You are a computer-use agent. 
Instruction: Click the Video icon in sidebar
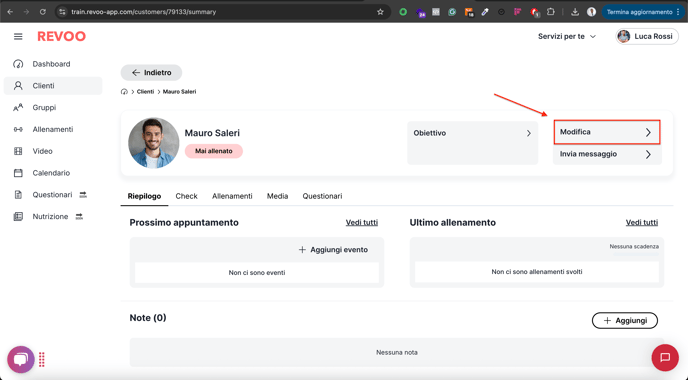click(18, 151)
